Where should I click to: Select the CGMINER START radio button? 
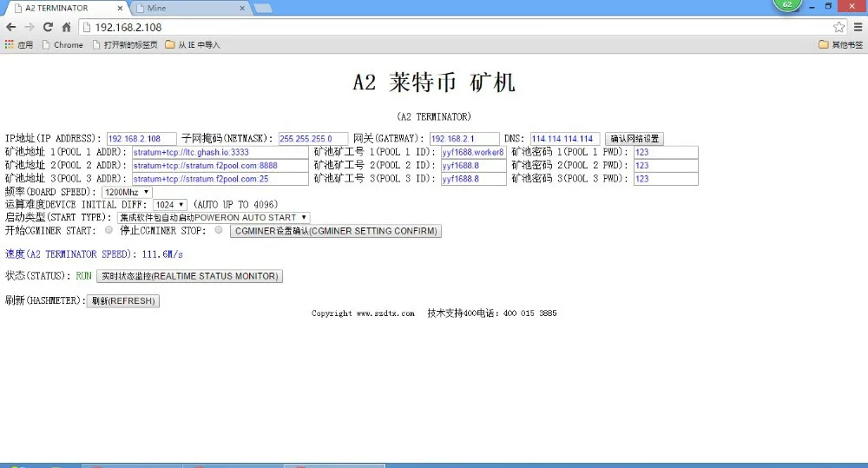click(108, 230)
